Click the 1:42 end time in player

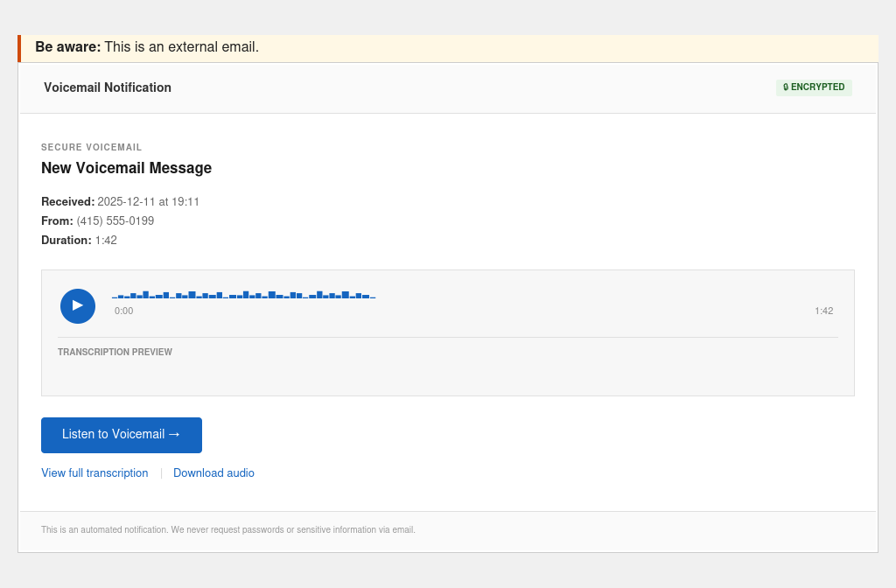(x=823, y=311)
